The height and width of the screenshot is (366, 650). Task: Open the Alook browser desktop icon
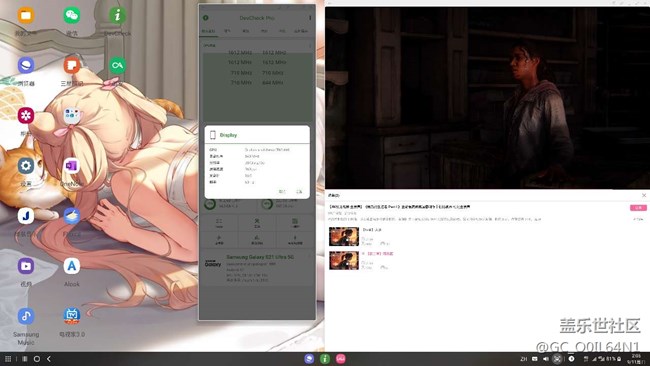tap(72, 266)
